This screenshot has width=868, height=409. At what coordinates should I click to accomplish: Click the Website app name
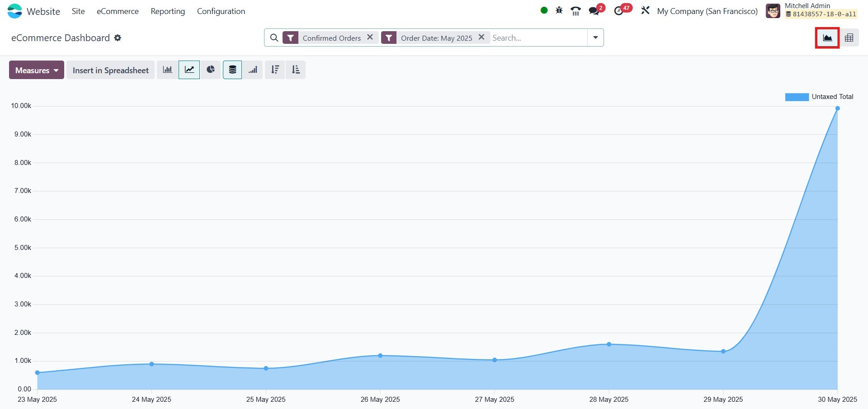43,11
